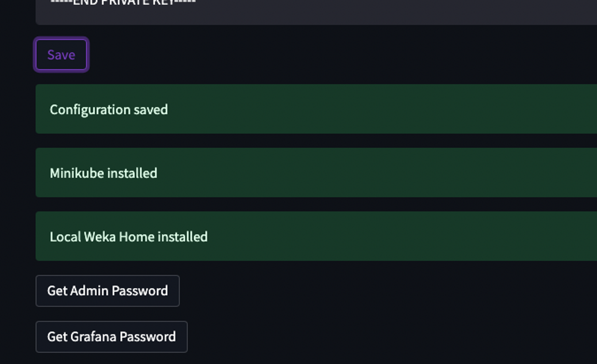Image resolution: width=597 pixels, height=364 pixels.
Task: Retrieve the admin password via its button
Action: coord(107,291)
